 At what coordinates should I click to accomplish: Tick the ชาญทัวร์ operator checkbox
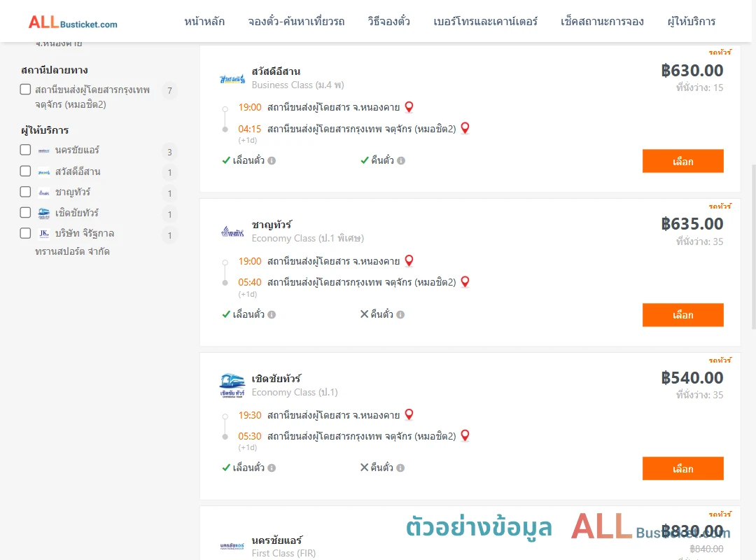(x=26, y=192)
